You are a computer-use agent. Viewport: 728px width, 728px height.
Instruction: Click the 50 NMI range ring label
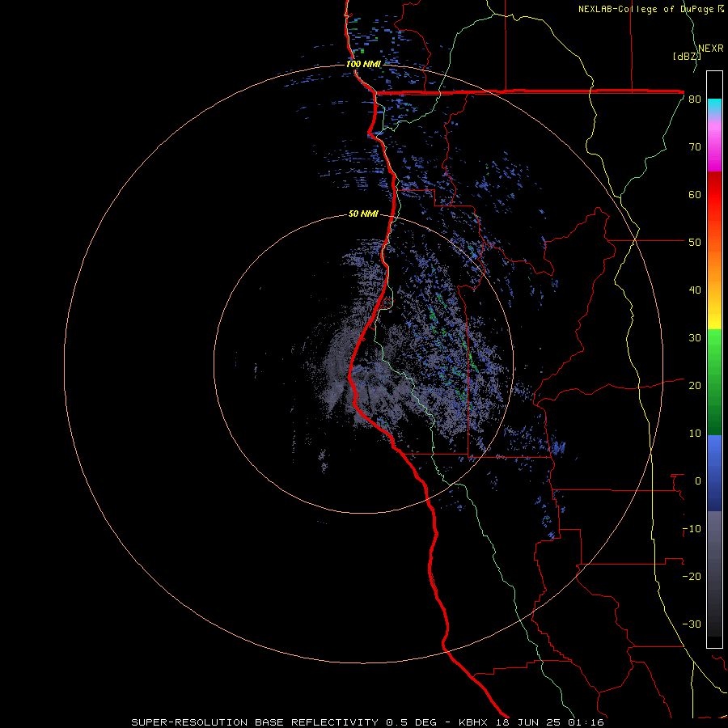click(363, 214)
